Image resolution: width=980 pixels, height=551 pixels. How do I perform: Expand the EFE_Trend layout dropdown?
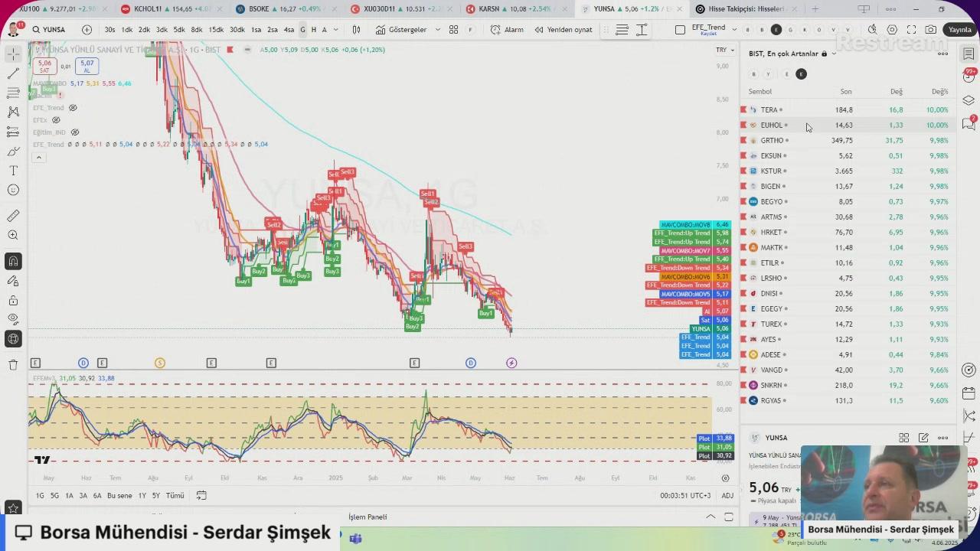click(733, 30)
